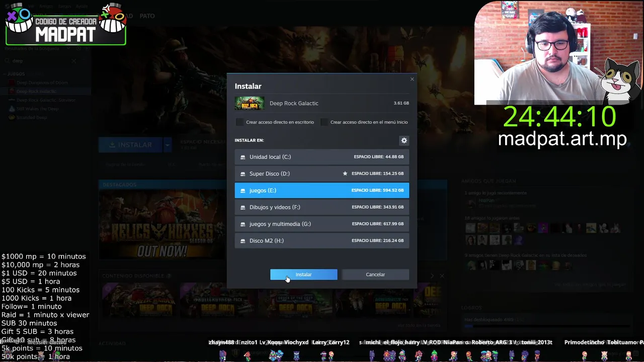Click the drive icon next to juegos (E:)
Image resolution: width=644 pixels, height=362 pixels.
(243, 191)
